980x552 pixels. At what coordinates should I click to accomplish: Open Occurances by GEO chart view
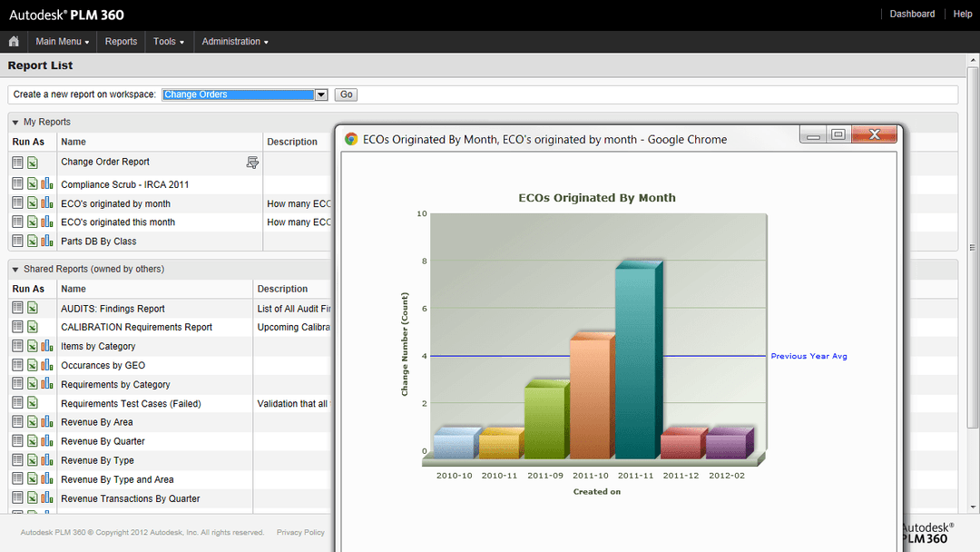click(x=46, y=365)
